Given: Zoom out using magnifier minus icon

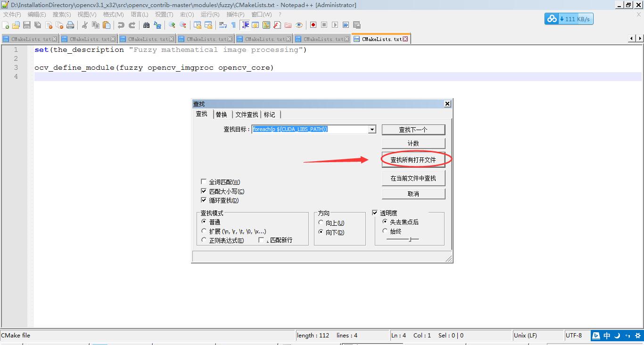Looking at the screenshot, I should point(183,25).
